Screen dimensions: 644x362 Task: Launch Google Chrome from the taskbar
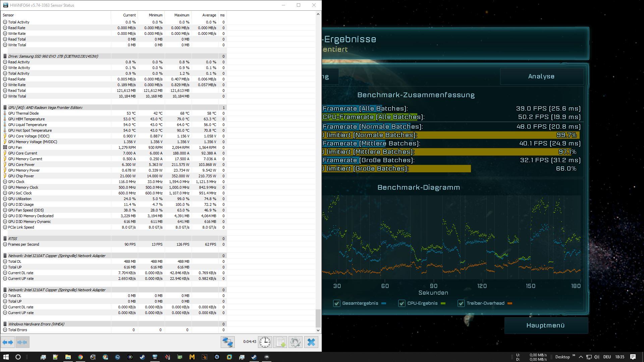(x=80, y=357)
